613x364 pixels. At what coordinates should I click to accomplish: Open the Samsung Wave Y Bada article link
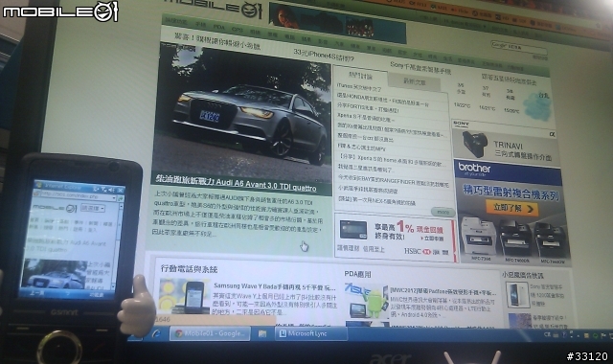coord(275,286)
